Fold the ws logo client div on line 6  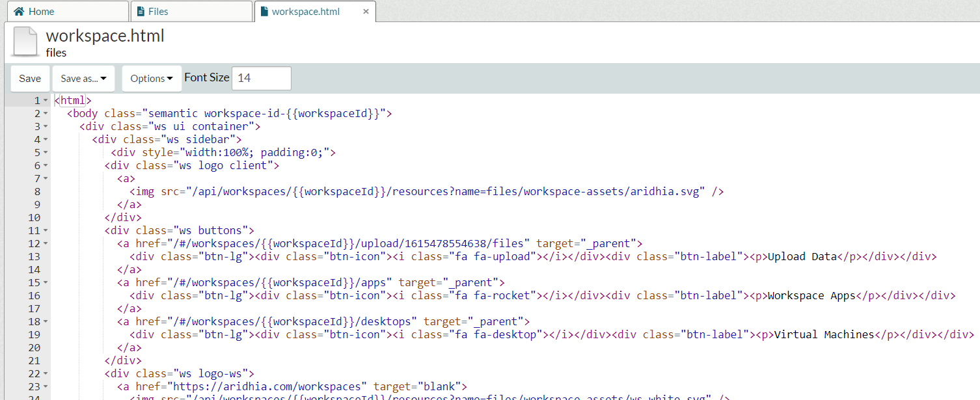46,166
